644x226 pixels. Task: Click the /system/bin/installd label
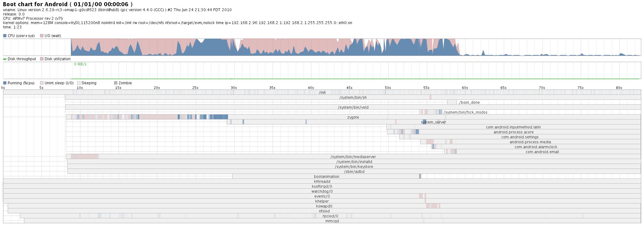354,162
